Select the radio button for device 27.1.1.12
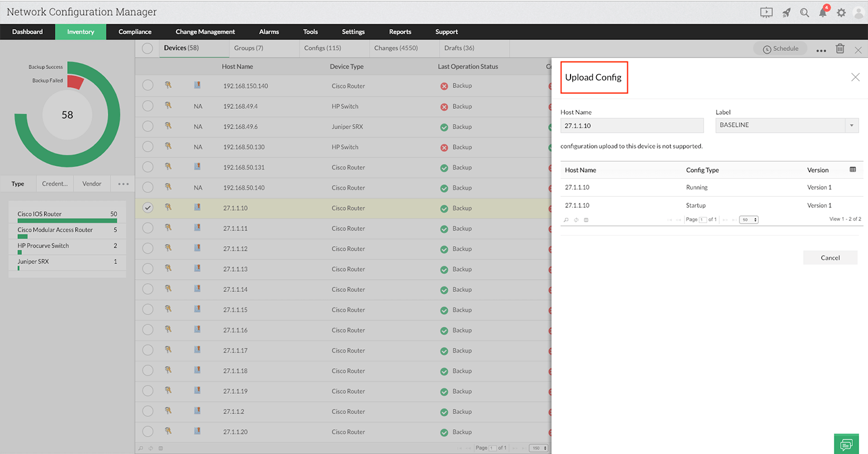Image resolution: width=868 pixels, height=454 pixels. coord(148,248)
